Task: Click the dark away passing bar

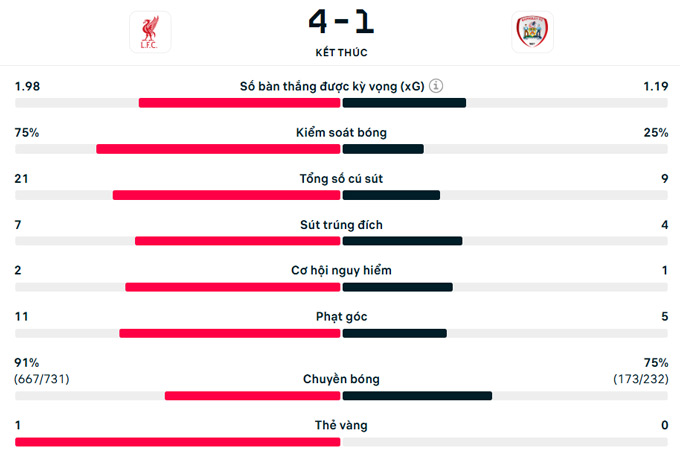Action: 417,395
